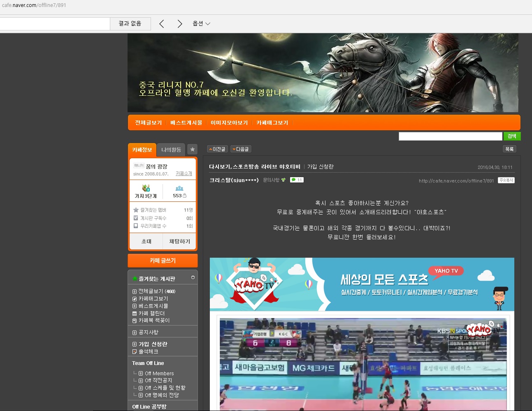
Task: Open the 카페소개 link
Action: (x=184, y=174)
